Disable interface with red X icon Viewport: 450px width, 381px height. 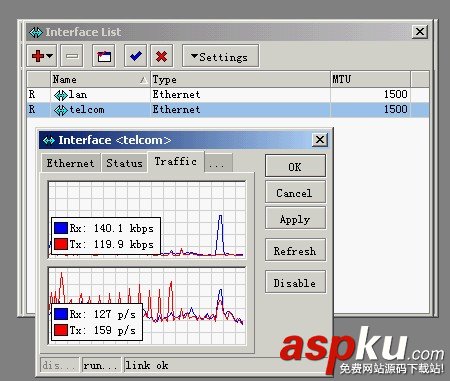click(x=162, y=56)
